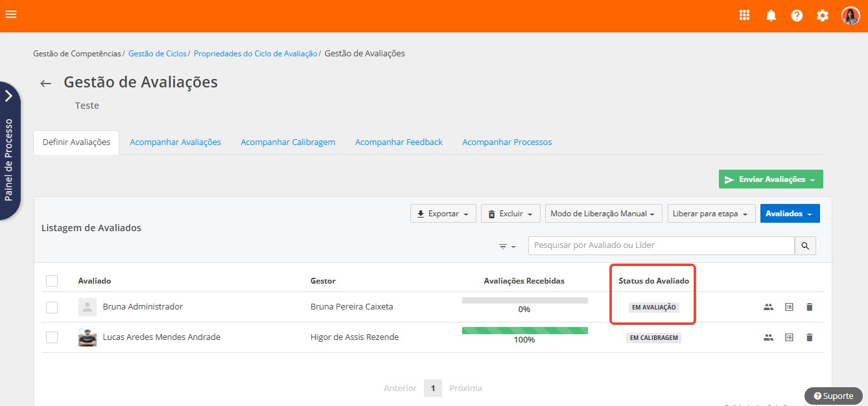Open the list details icon for Bruna Administrador

(x=789, y=307)
